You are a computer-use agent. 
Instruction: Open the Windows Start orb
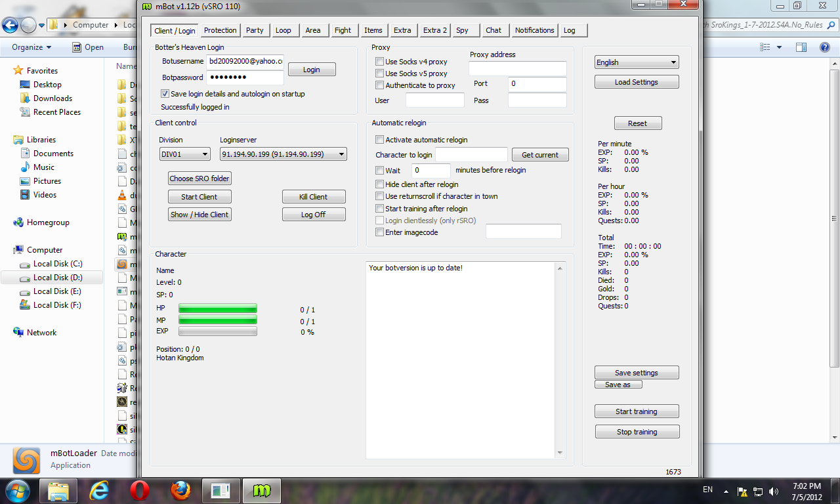point(16,490)
